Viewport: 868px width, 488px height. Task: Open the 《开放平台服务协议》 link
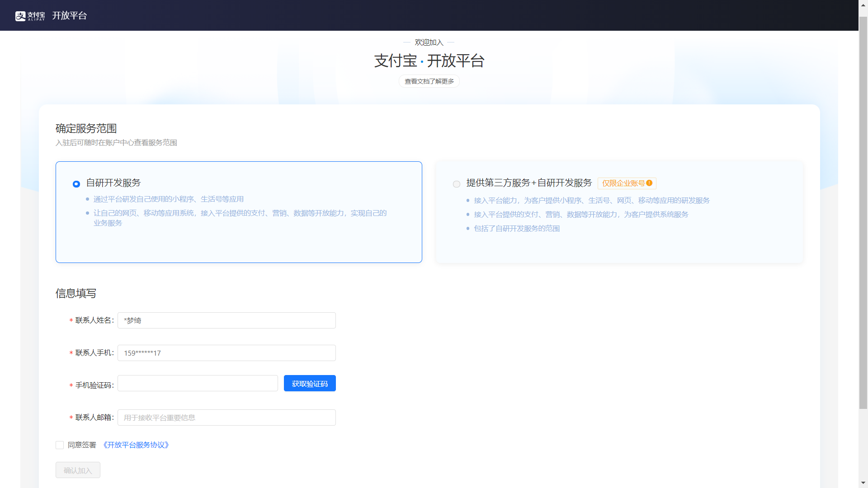[x=136, y=445]
